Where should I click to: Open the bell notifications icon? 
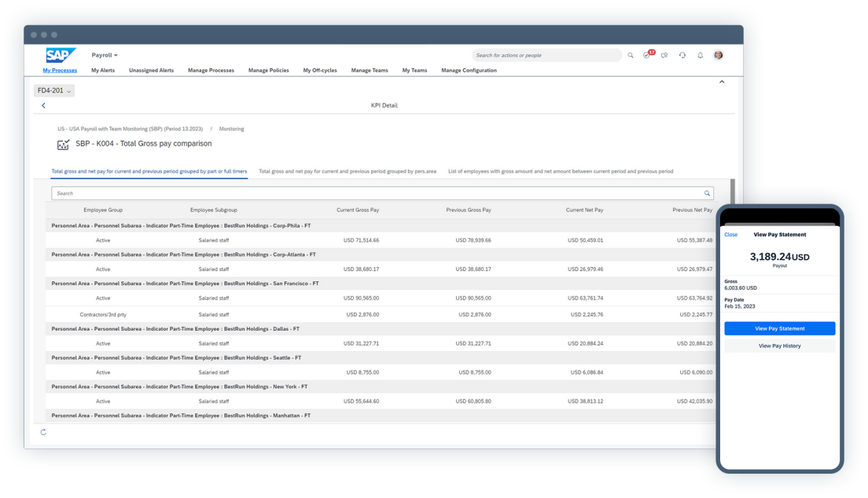(700, 55)
